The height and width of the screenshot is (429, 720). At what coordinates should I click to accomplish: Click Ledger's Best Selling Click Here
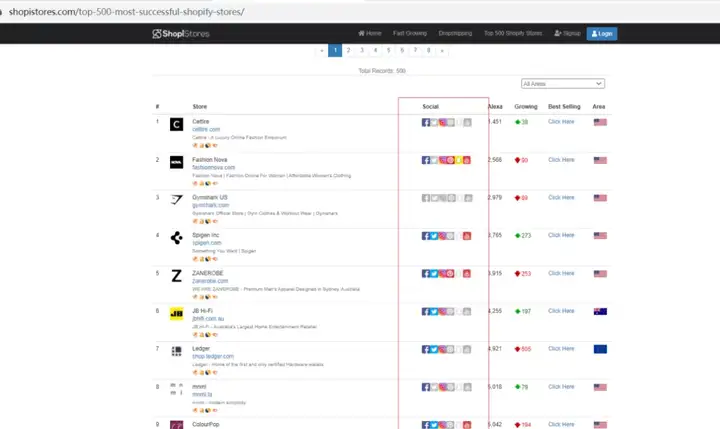click(x=561, y=349)
